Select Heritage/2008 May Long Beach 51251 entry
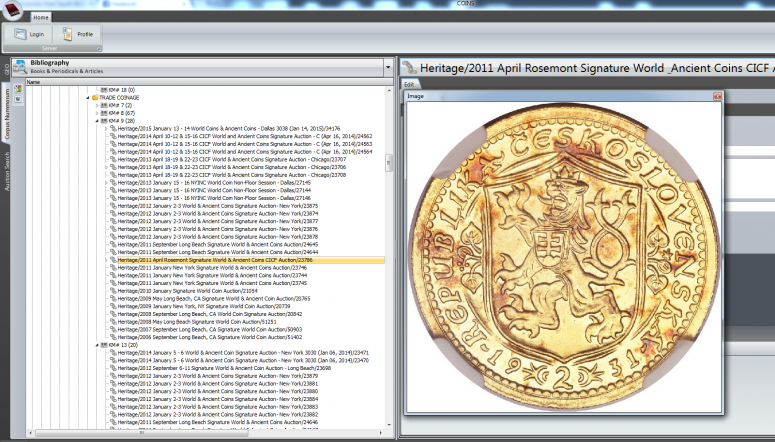 click(x=197, y=322)
